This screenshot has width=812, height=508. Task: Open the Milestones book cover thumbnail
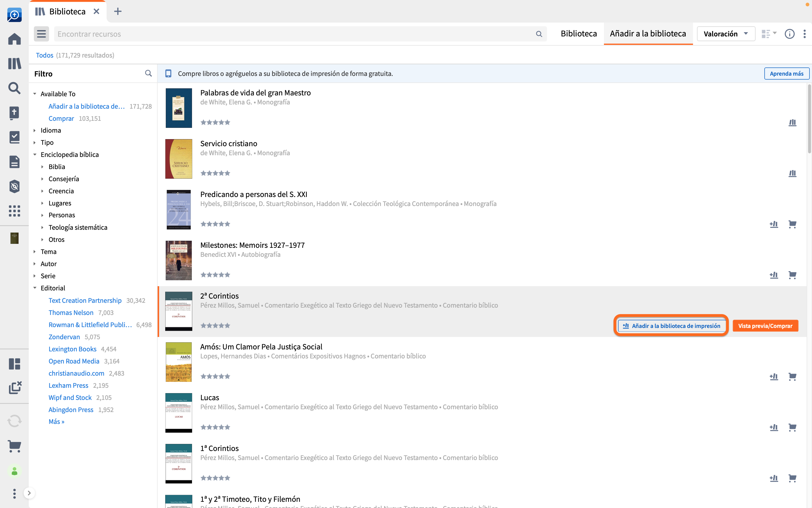click(x=178, y=260)
